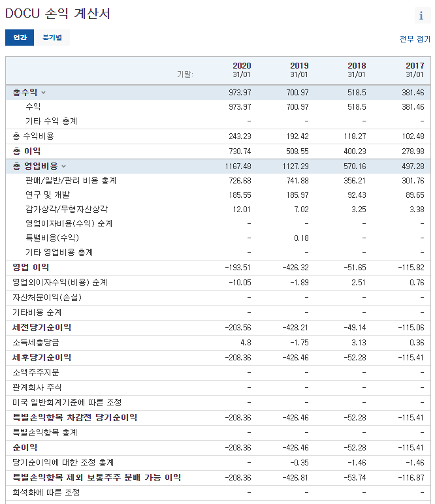Click the 자산처분이익(손실) row label
Image resolution: width=435 pixels, height=504 pixels.
click(x=47, y=297)
